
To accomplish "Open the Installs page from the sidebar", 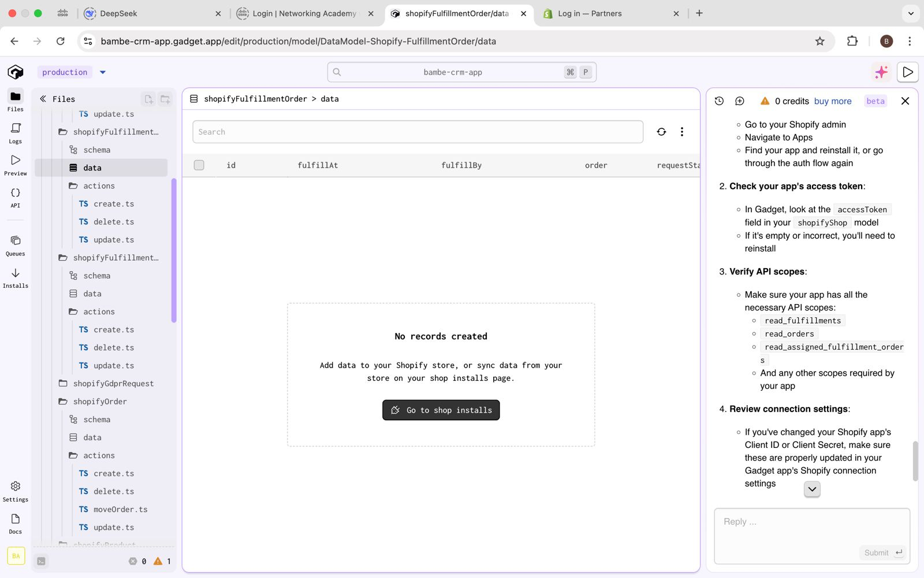I will 16,277.
